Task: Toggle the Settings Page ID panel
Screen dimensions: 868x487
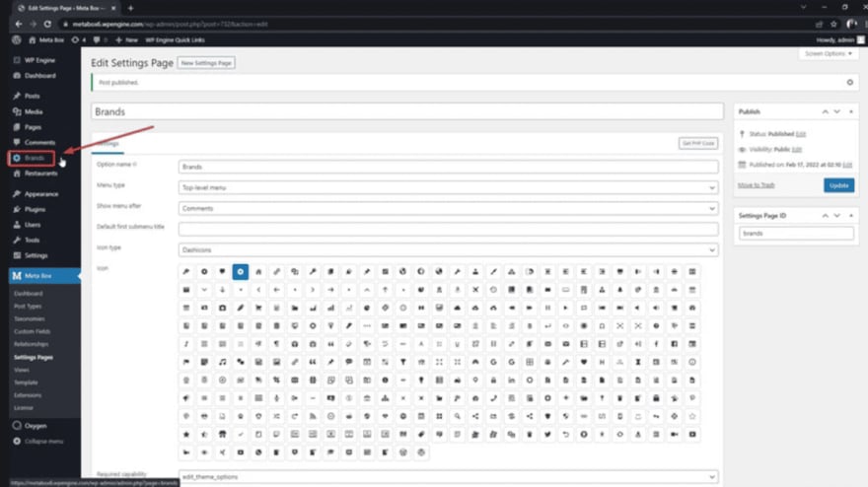Action: click(x=851, y=215)
